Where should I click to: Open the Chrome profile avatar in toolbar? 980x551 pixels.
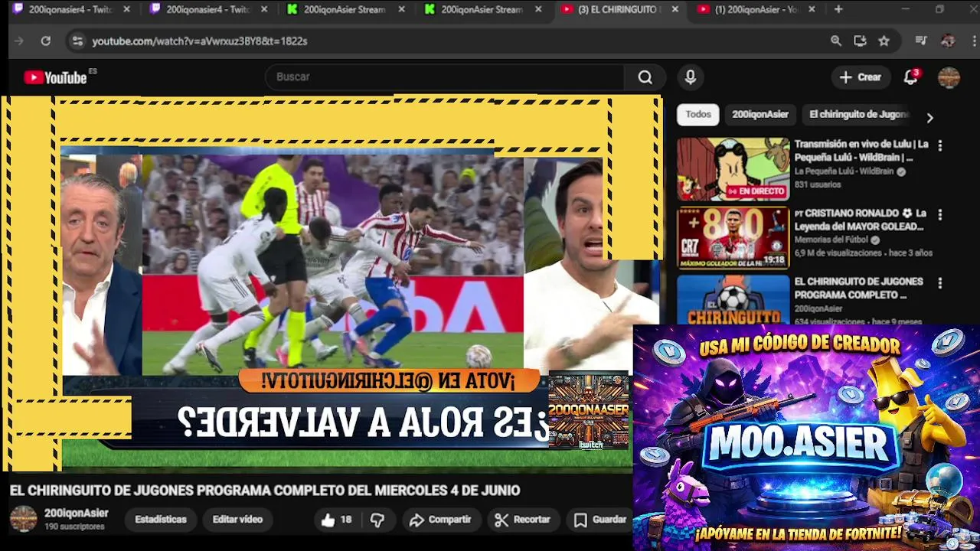point(948,41)
